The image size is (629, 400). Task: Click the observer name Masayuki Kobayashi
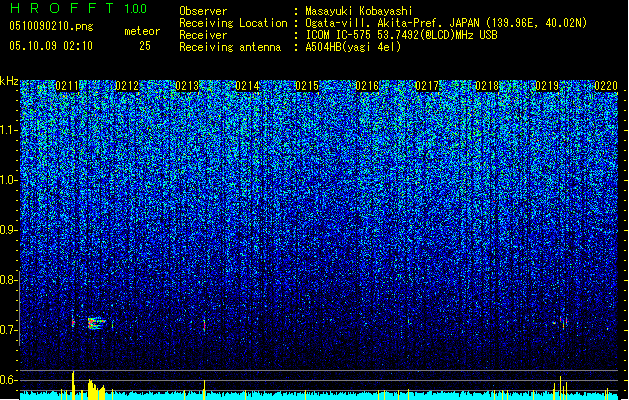(x=359, y=11)
